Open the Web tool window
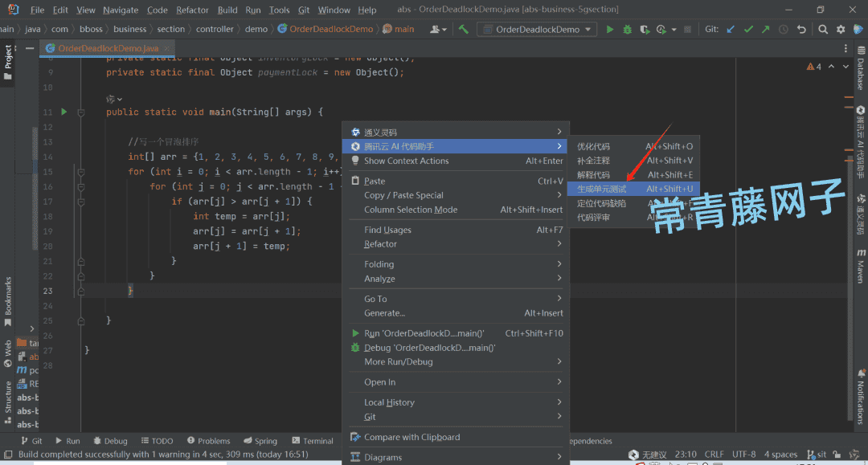The width and height of the screenshot is (868, 465). coord(8,354)
